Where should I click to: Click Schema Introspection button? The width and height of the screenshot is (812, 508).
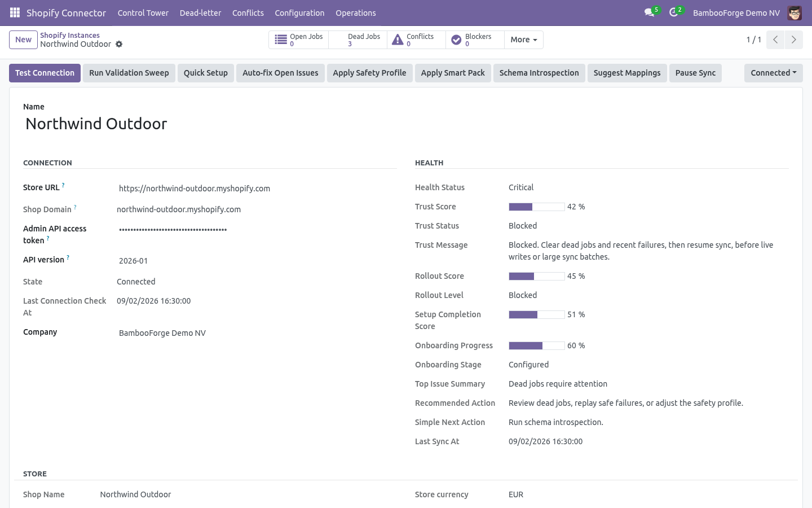pyautogui.click(x=539, y=73)
